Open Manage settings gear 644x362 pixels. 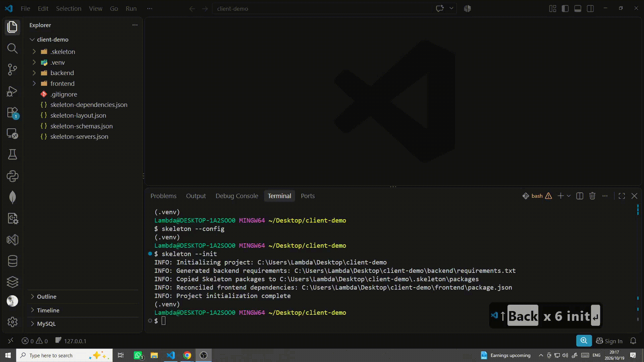(12, 322)
